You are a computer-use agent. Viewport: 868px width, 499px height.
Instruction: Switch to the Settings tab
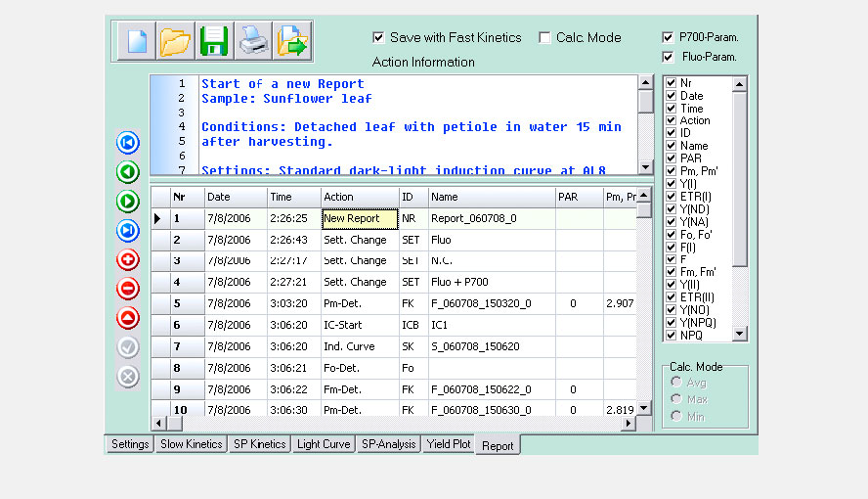point(130,444)
